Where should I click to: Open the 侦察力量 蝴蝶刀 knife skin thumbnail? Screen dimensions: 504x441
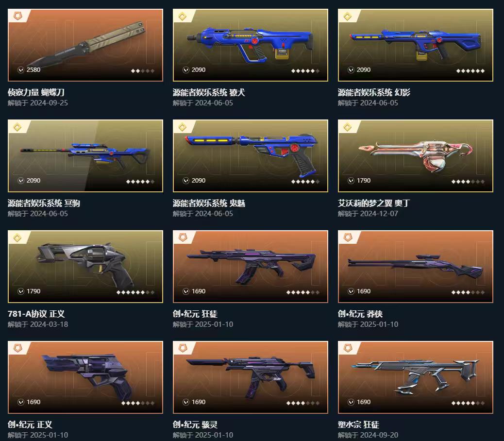coord(85,45)
